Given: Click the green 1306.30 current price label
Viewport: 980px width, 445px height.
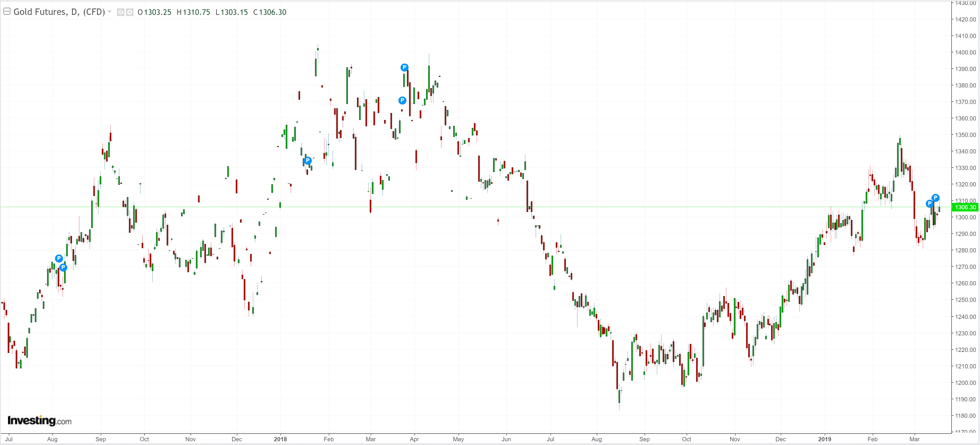Looking at the screenshot, I should click(x=965, y=207).
